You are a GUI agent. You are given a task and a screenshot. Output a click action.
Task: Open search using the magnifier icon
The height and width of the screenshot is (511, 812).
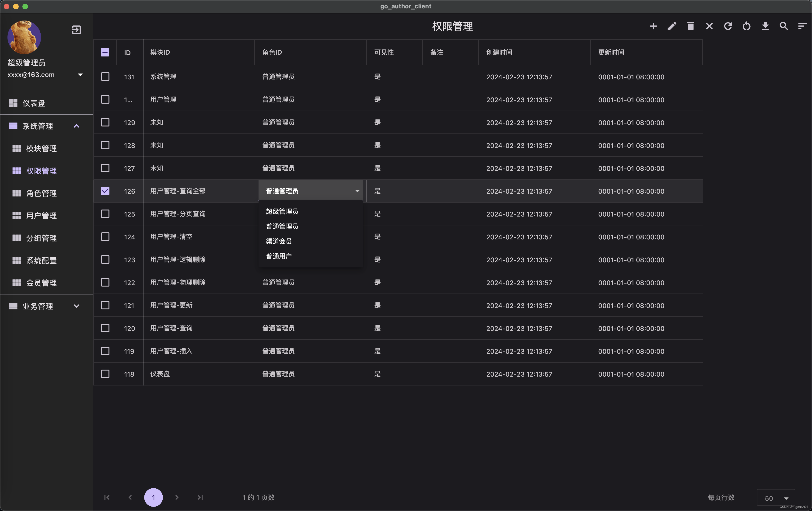[784, 26]
